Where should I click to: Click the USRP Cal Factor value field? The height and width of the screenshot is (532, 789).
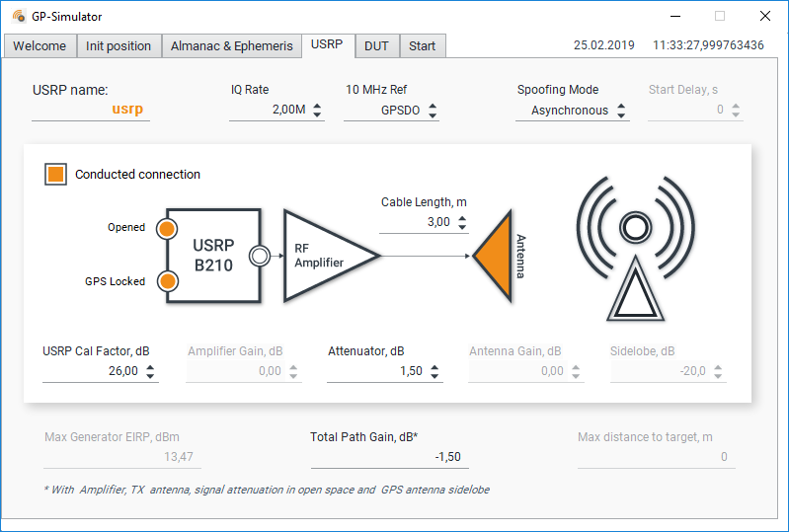[x=91, y=371]
